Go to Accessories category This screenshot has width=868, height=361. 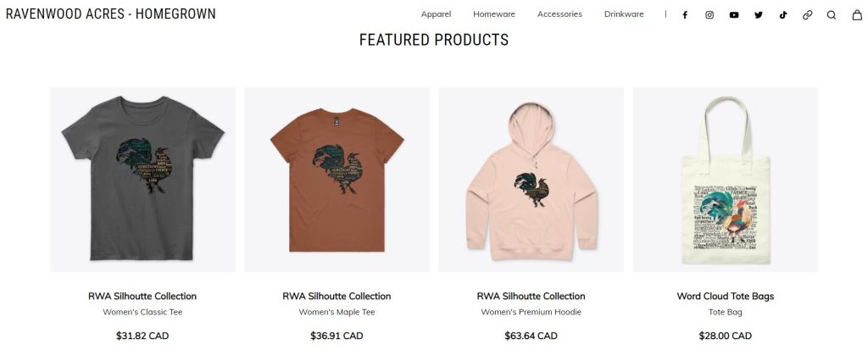pos(559,14)
